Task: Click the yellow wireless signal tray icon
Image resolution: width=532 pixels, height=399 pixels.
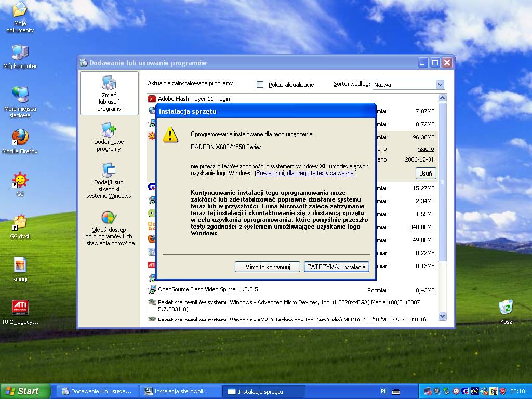Action: [475, 392]
